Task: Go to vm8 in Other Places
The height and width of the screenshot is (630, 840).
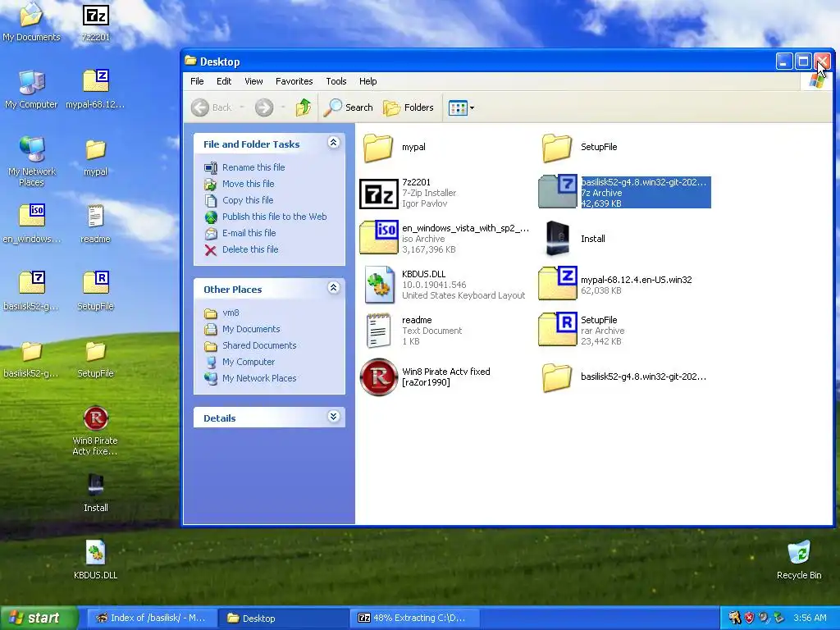Action: [x=221, y=313]
